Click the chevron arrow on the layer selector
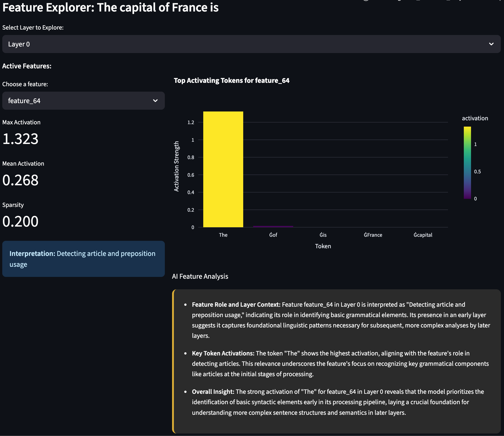 (491, 44)
